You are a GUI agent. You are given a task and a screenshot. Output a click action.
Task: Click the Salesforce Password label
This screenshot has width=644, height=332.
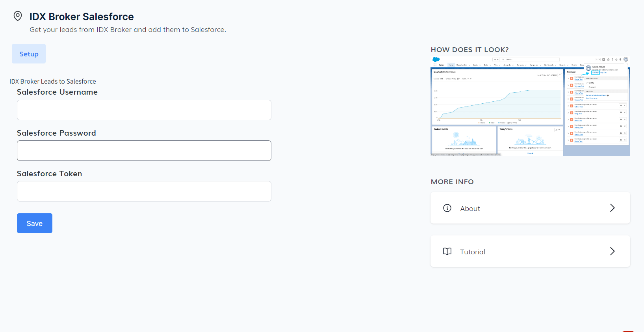click(x=56, y=133)
